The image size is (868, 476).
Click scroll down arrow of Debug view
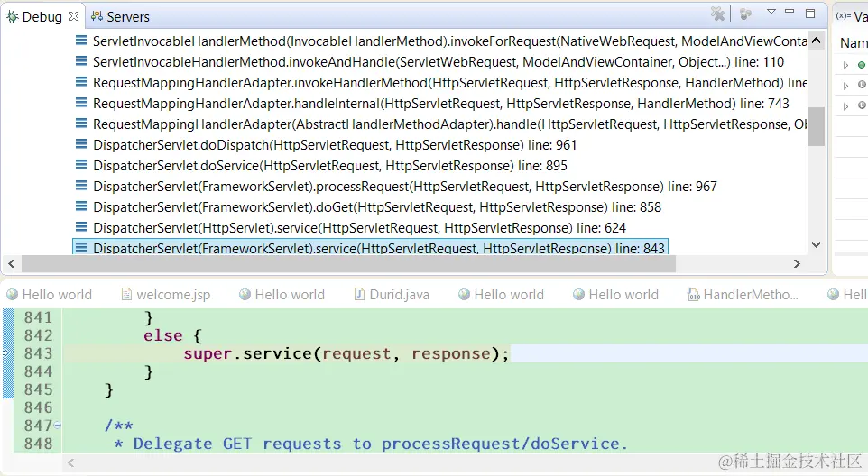816,244
